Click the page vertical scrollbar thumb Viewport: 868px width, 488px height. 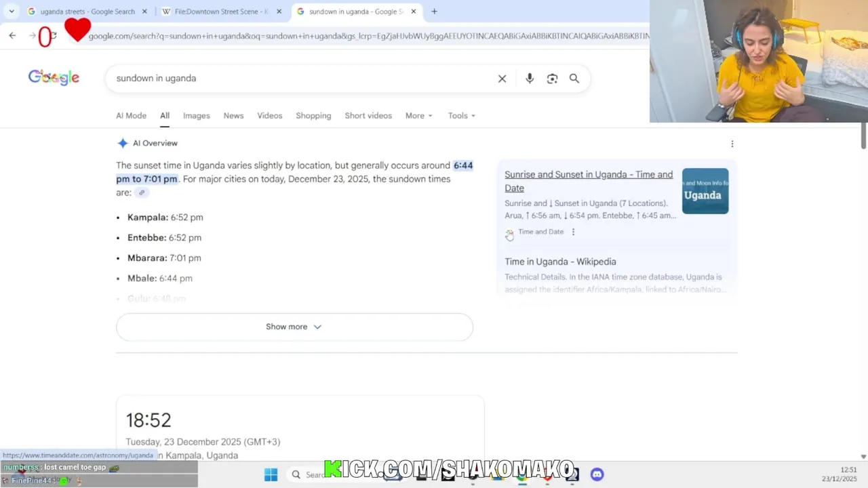pos(863,136)
